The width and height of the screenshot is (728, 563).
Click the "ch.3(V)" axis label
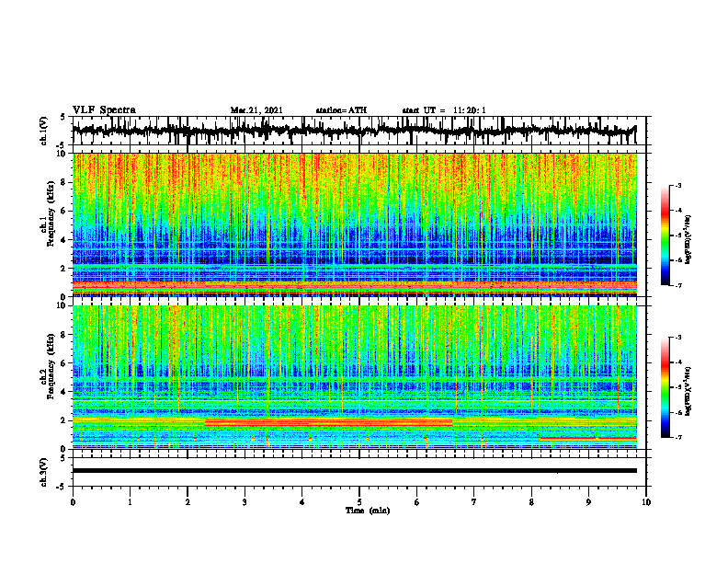[44, 472]
